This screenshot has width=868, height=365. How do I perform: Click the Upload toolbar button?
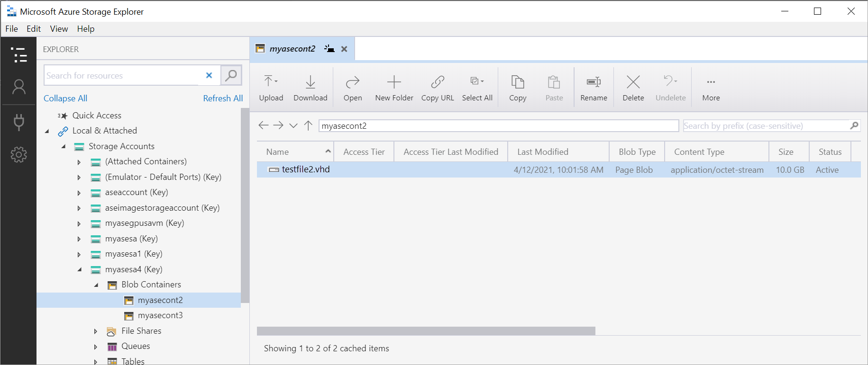pyautogui.click(x=271, y=88)
